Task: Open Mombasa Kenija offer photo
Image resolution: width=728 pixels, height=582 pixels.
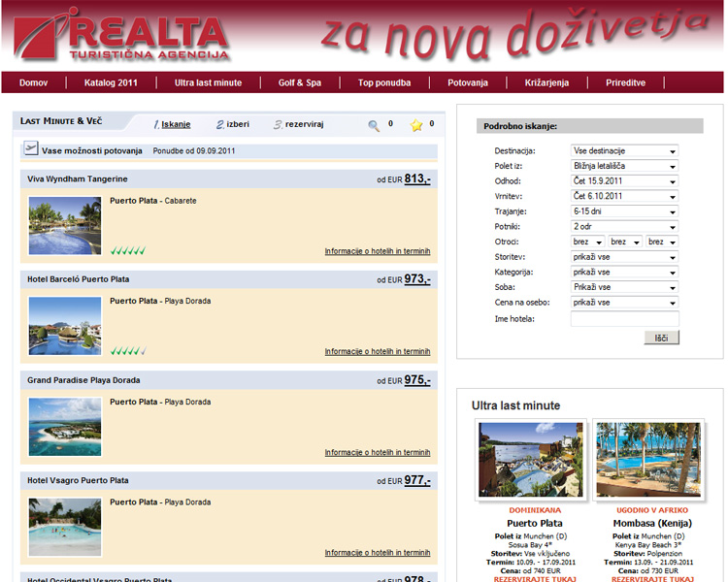Action: [648, 460]
